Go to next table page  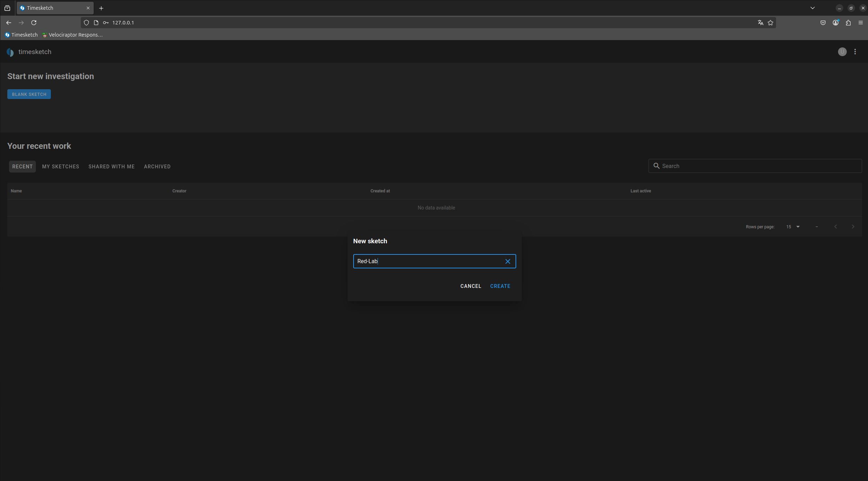coord(853,227)
